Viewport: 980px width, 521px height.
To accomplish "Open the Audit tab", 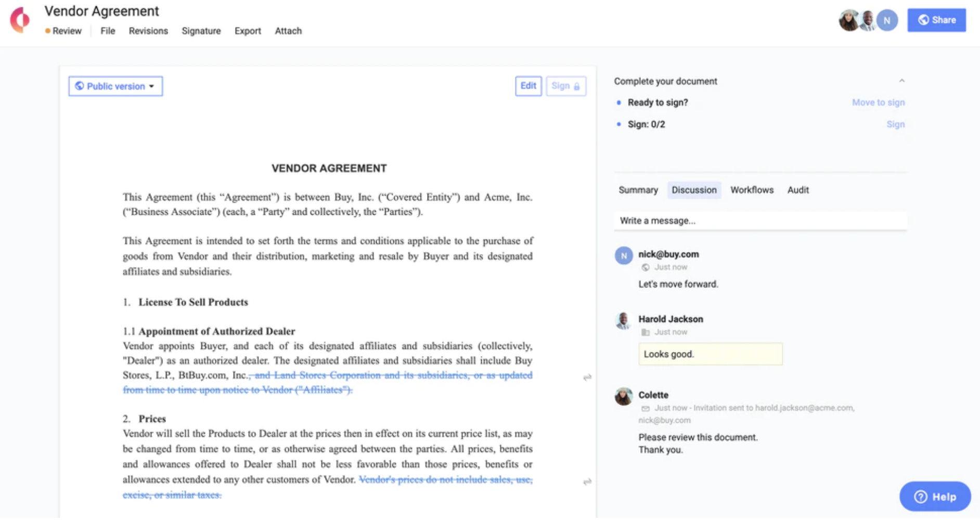I will pyautogui.click(x=798, y=190).
